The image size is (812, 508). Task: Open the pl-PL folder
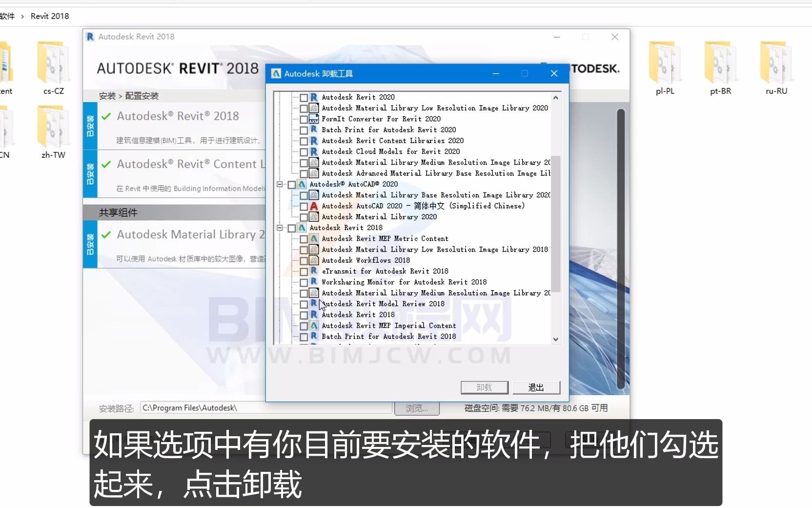coord(665,68)
